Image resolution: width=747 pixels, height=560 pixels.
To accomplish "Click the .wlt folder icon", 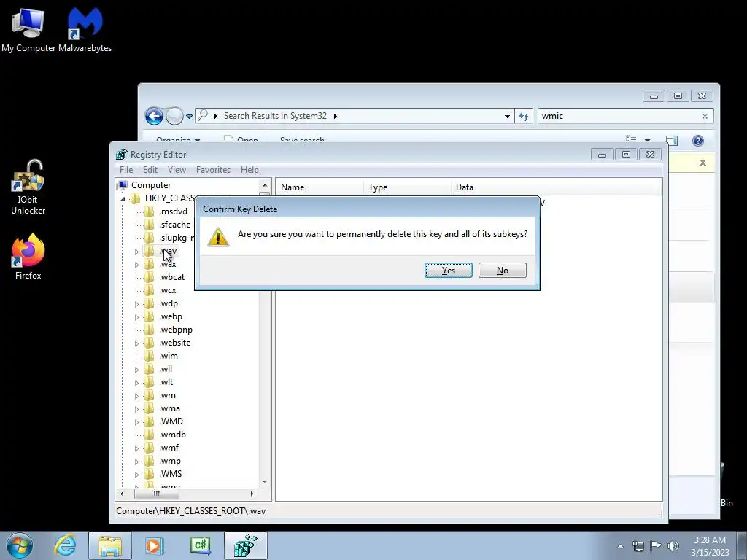I will [149, 382].
